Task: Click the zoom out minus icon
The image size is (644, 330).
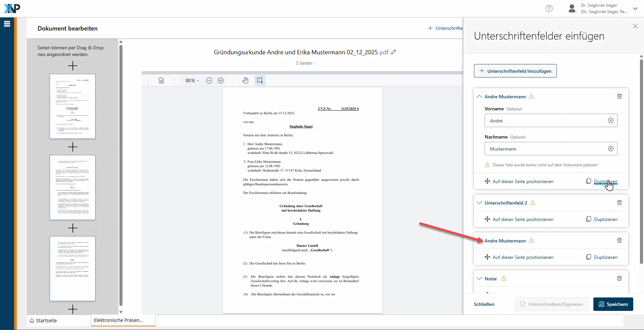Action: tap(209, 80)
